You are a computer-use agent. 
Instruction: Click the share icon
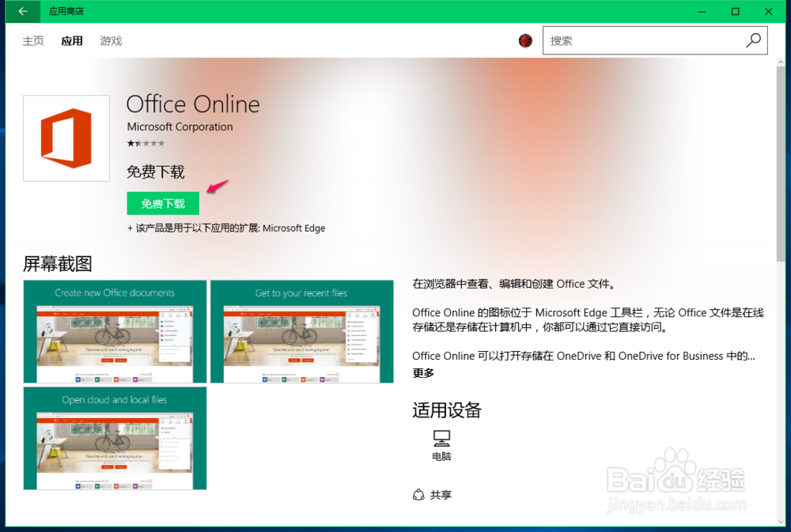[418, 495]
